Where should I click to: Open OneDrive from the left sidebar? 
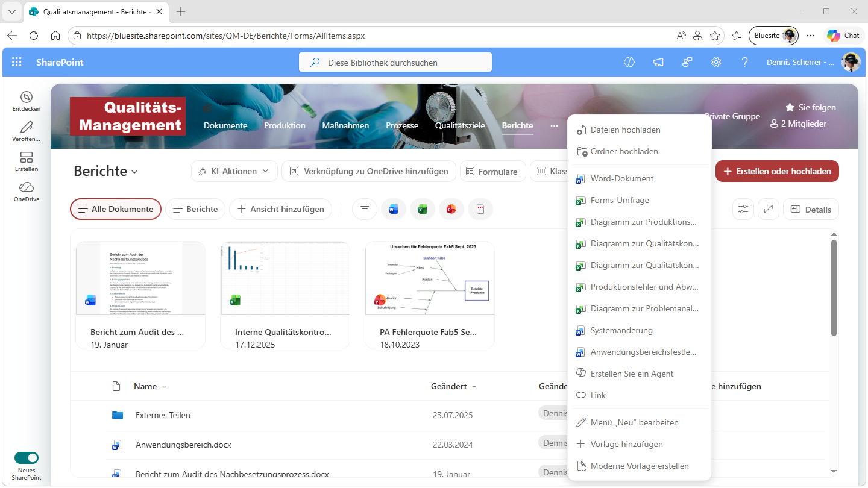pyautogui.click(x=27, y=192)
